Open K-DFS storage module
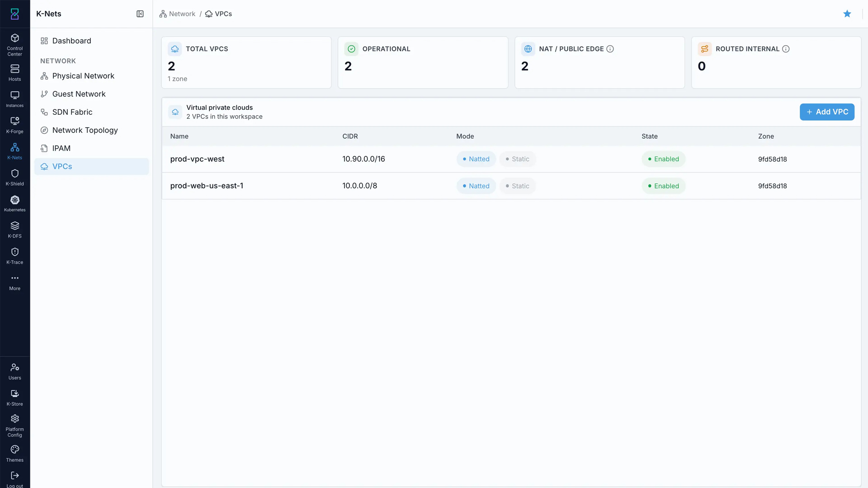The width and height of the screenshot is (868, 488). (x=15, y=230)
